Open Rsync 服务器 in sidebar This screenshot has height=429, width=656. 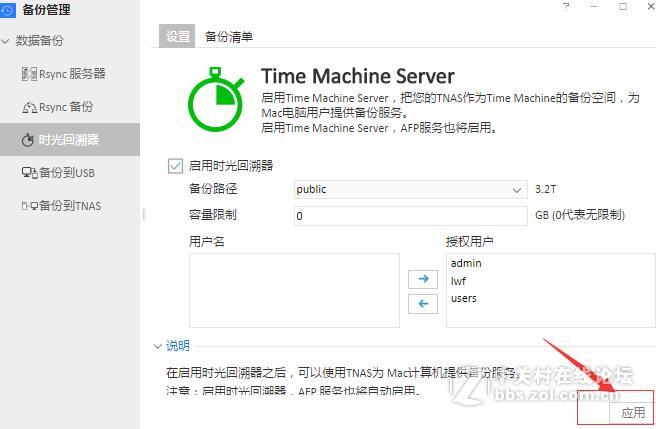tap(64, 74)
